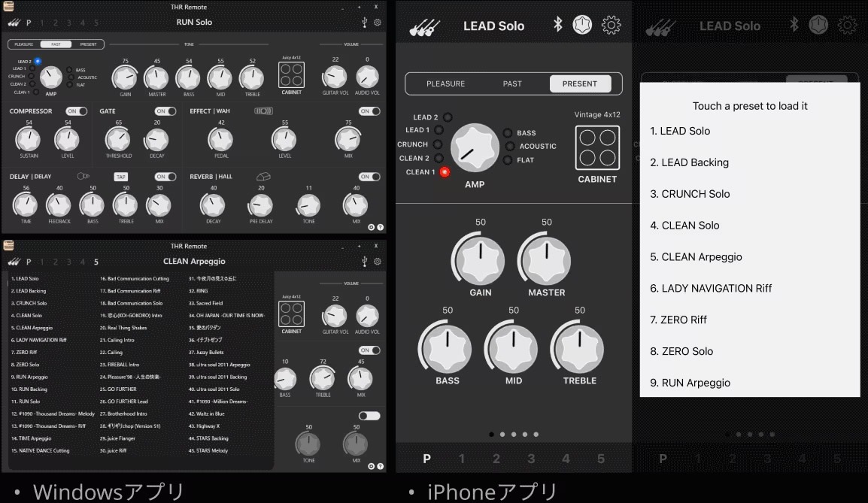Click the hall reverb type icon
This screenshot has width=868, height=503.
pos(263,176)
